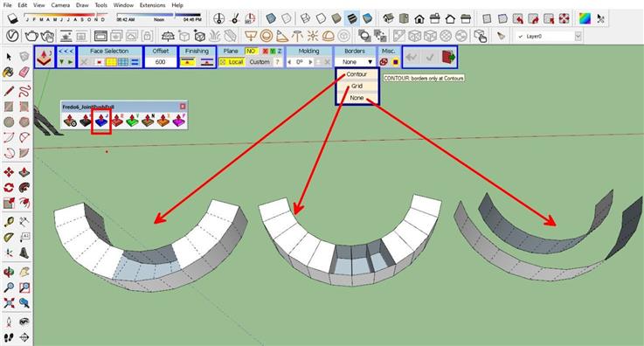Select Contour in Borders list

pyautogui.click(x=357, y=74)
